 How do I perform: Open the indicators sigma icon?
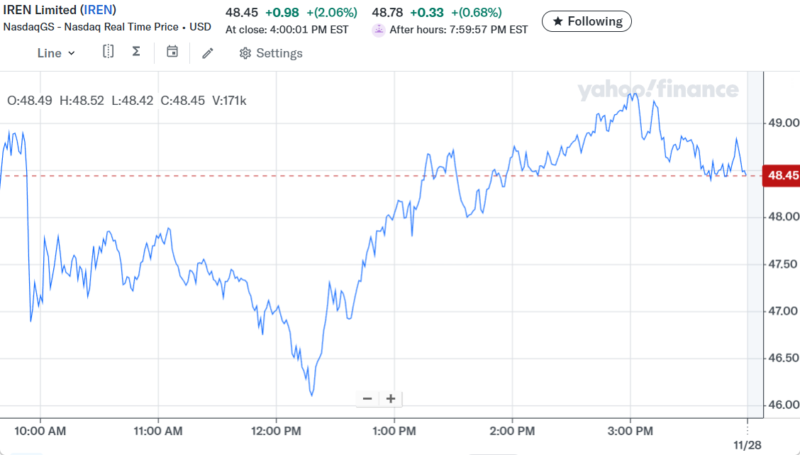(136, 52)
